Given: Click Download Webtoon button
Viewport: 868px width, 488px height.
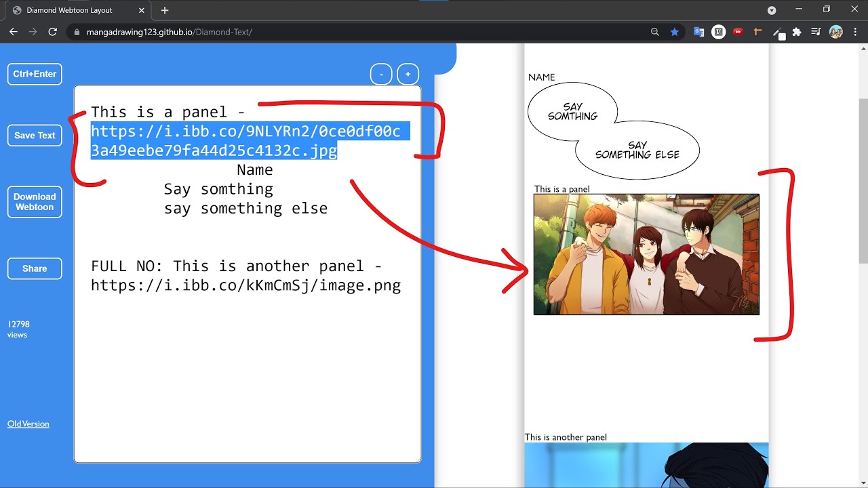Looking at the screenshot, I should pyautogui.click(x=35, y=202).
